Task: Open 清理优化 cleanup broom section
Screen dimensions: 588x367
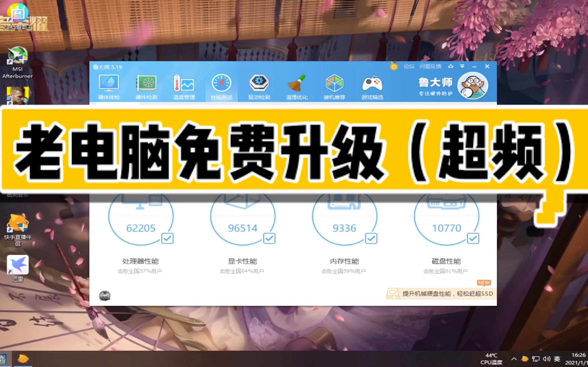Action: point(297,87)
